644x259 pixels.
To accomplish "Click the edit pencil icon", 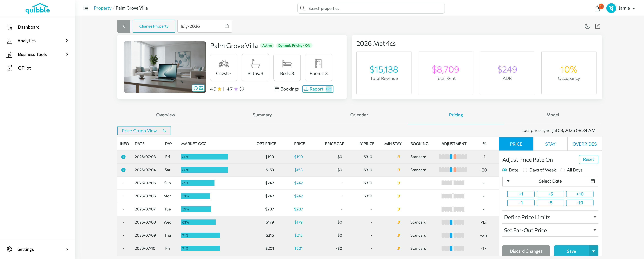I will 597,26.
